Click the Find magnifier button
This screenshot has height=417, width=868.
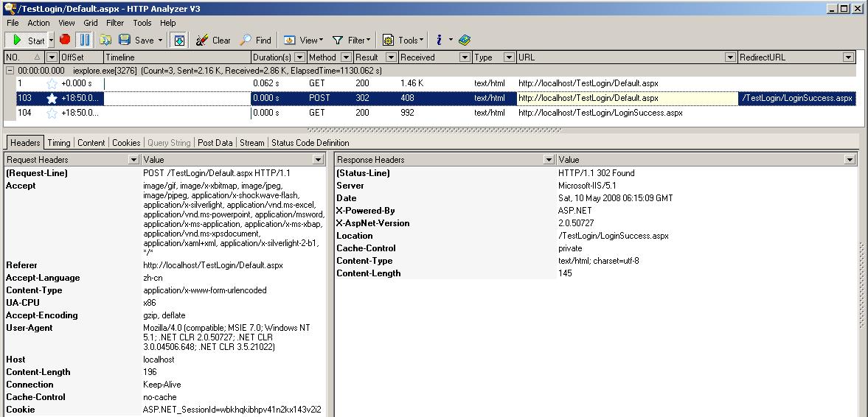pos(255,40)
